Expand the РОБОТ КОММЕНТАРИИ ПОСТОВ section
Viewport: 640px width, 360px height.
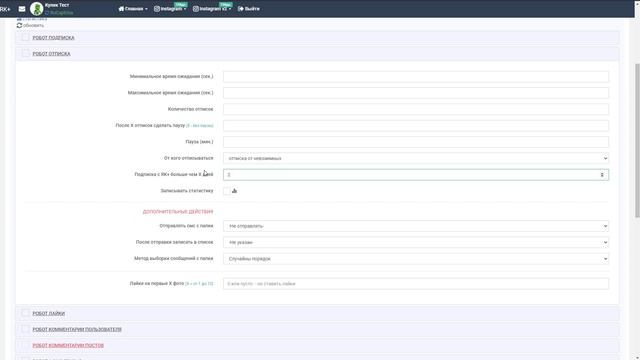tap(68, 345)
